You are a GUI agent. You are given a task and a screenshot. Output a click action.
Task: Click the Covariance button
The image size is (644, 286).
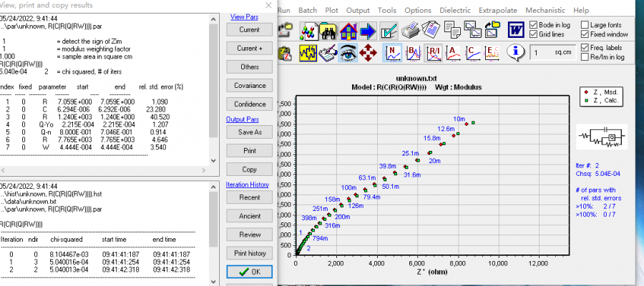pyautogui.click(x=250, y=85)
